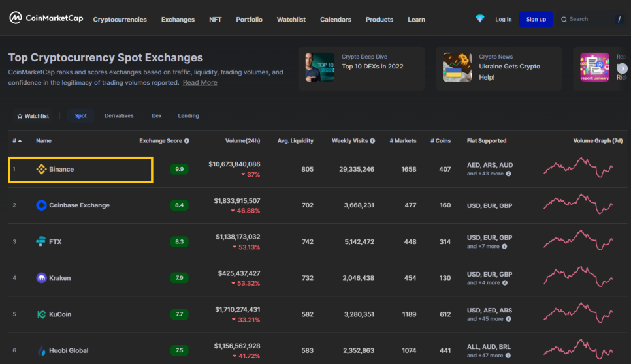This screenshot has height=364, width=631.
Task: Open Top 10 DEXs in 2022 card
Action: click(x=361, y=68)
